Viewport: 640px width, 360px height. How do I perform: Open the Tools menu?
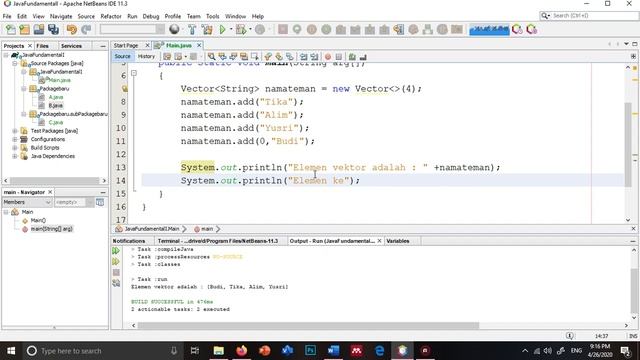coord(213,16)
